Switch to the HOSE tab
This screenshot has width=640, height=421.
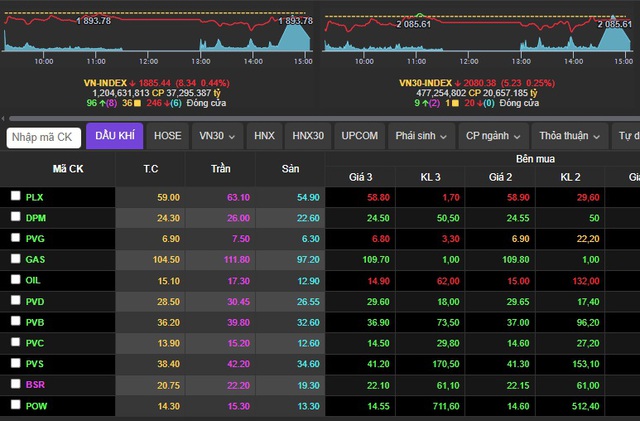168,136
